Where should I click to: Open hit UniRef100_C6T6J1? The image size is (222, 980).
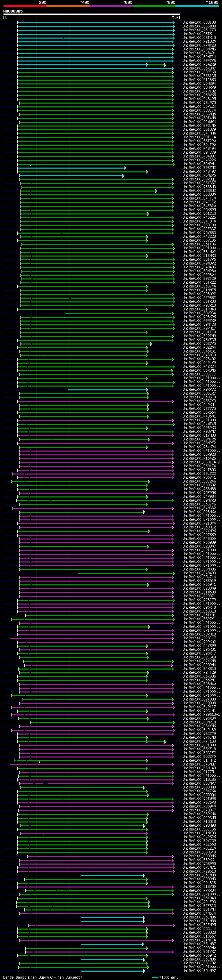(x=199, y=34)
